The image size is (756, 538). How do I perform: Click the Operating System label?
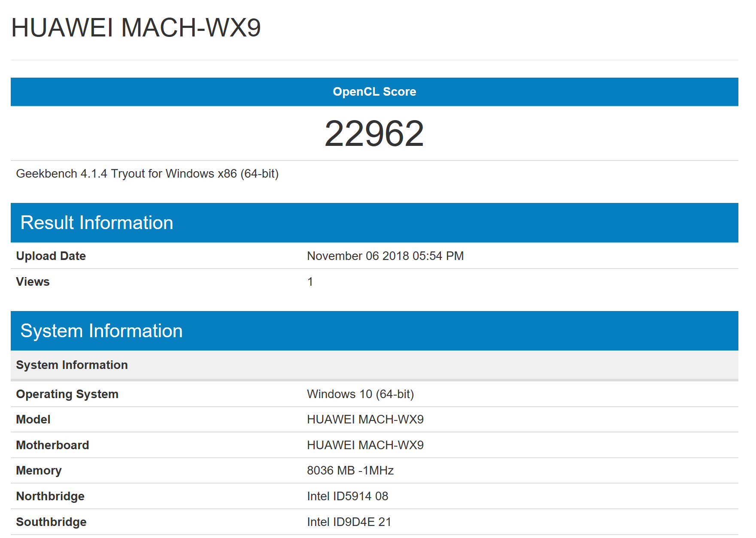[67, 394]
